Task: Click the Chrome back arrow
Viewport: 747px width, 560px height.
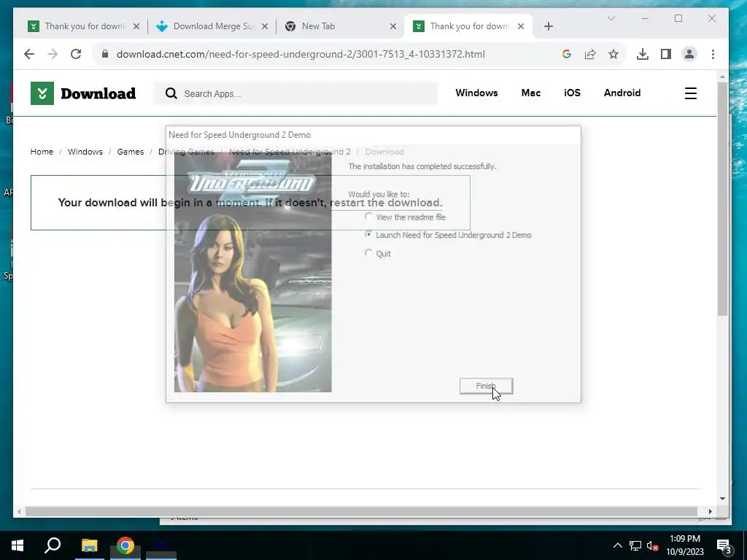Action: click(29, 54)
